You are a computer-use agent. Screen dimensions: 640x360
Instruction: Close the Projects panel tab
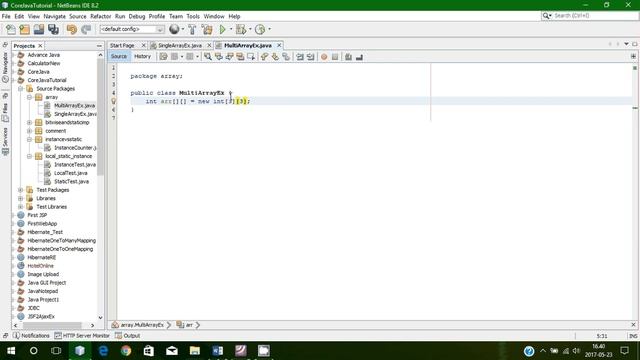40,46
